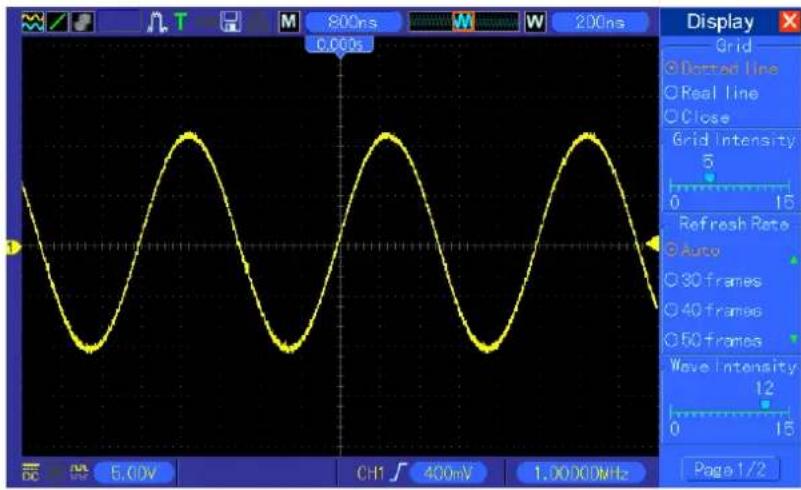801x490 pixels.
Task: Click the 5.00V vertical scale value
Action: point(134,473)
